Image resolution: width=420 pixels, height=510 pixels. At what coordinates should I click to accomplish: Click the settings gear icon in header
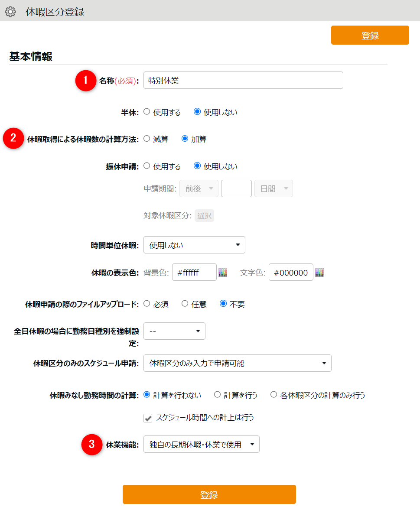click(10, 12)
